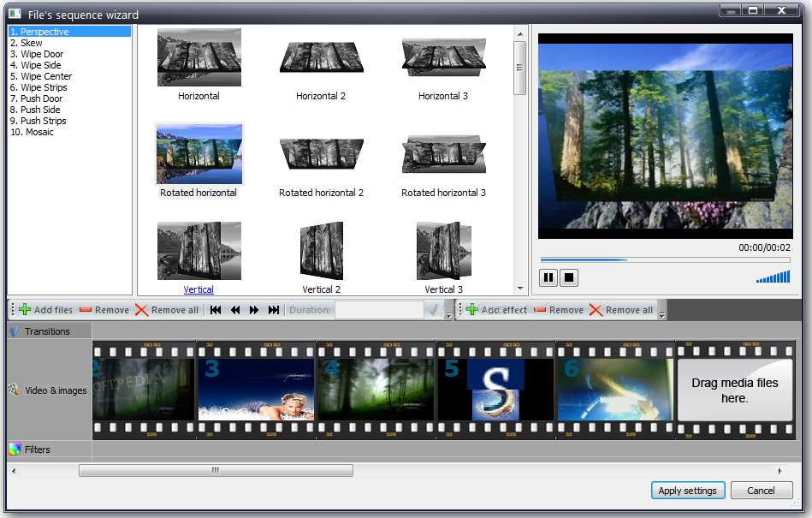Click the Video & images panel icon

(x=15, y=390)
